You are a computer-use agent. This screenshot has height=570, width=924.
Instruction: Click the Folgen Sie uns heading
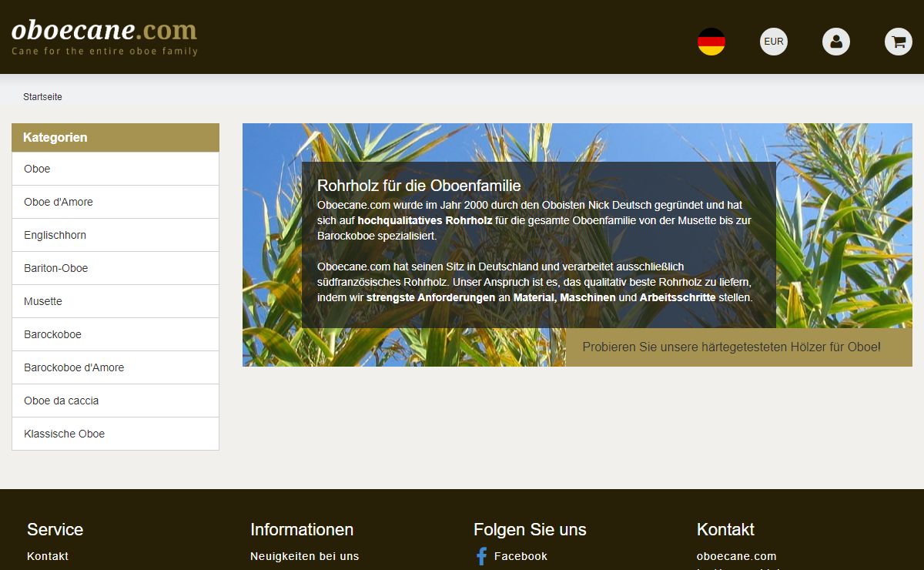(x=530, y=530)
